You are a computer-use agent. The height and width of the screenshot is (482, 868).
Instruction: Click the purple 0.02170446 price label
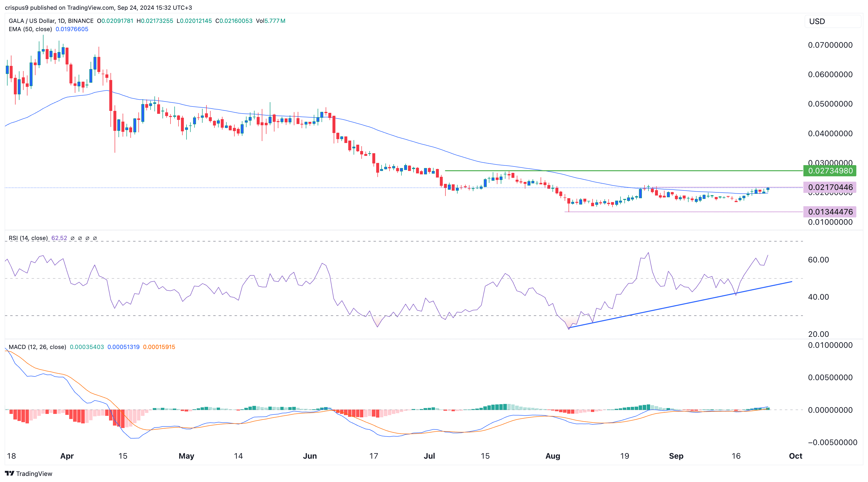click(830, 187)
